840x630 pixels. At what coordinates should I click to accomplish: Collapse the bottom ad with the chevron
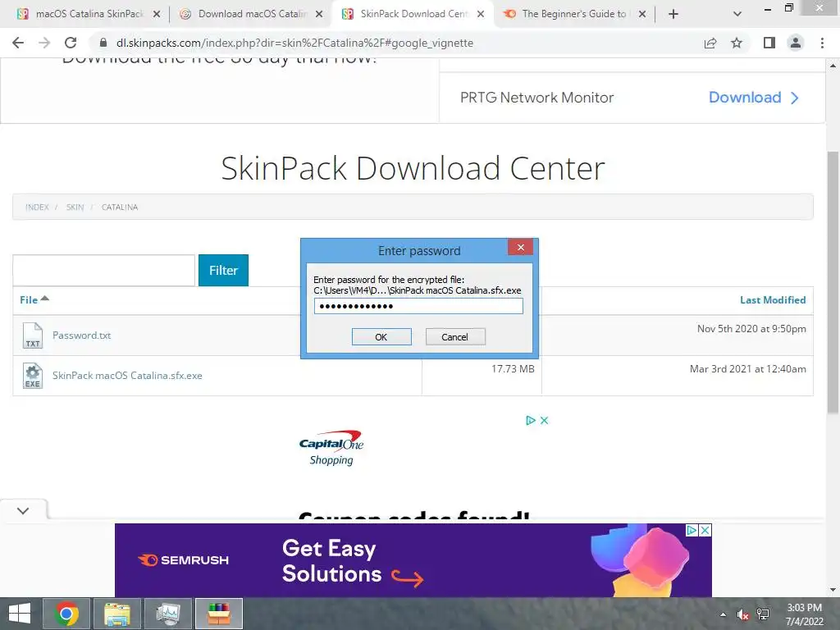[23, 510]
